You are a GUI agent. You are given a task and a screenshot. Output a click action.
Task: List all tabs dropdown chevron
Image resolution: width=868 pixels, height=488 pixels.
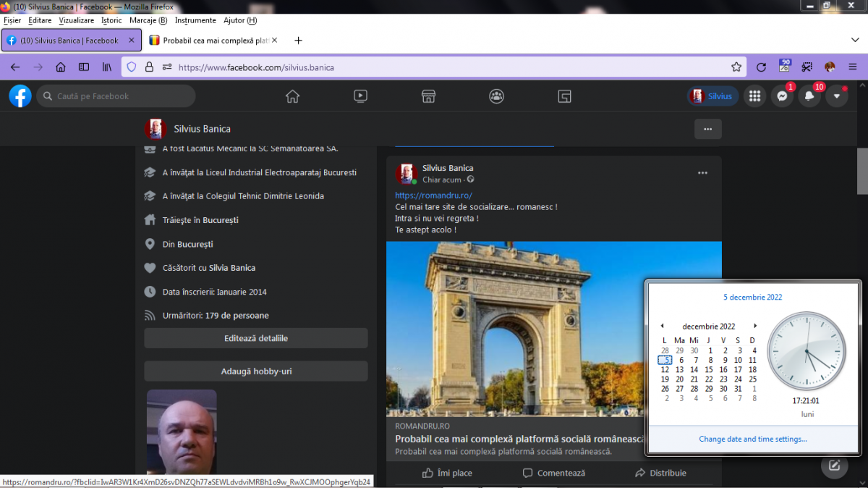pos(855,40)
